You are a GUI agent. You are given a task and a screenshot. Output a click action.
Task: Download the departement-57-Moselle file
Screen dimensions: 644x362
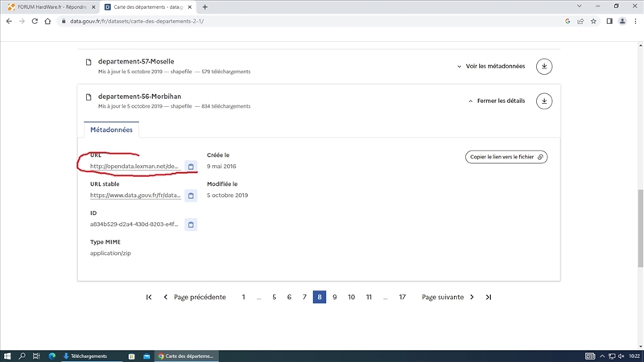click(545, 66)
